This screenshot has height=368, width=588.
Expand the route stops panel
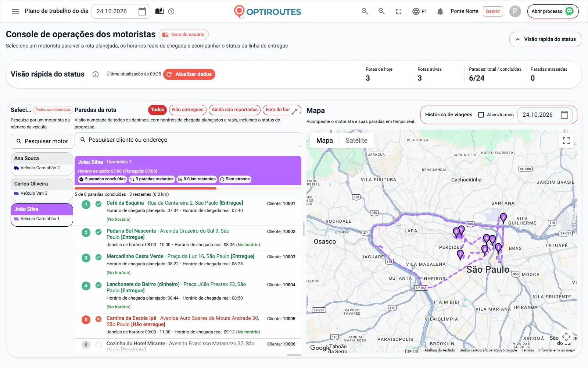294,112
